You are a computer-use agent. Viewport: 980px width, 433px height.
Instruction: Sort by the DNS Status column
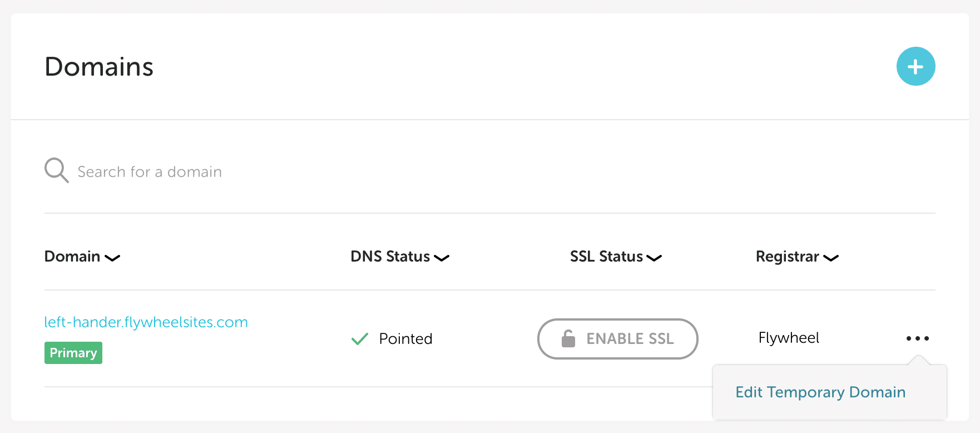click(x=390, y=257)
